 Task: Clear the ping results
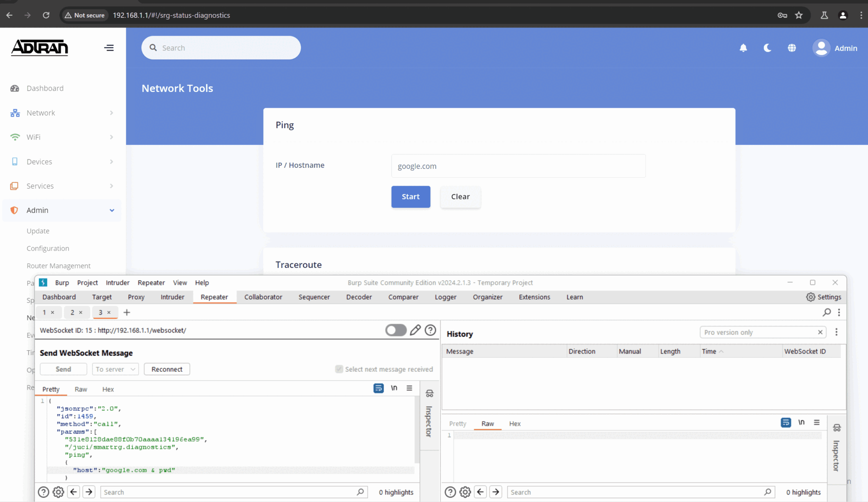click(460, 197)
